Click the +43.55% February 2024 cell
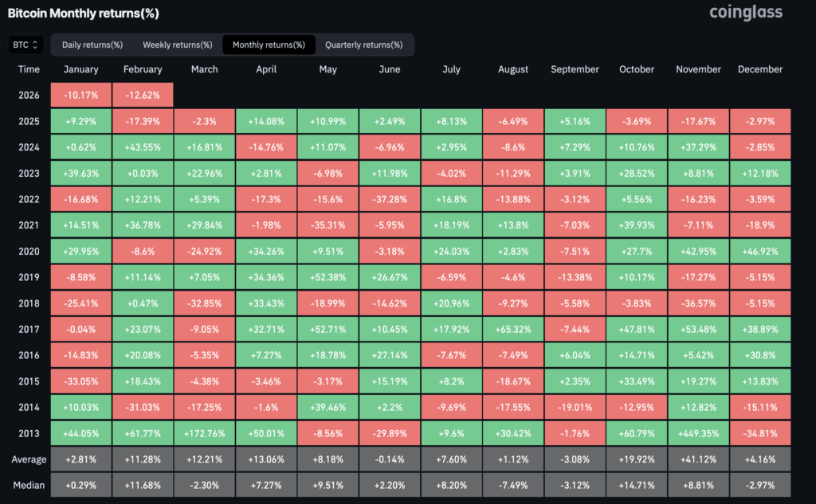 pyautogui.click(x=142, y=147)
